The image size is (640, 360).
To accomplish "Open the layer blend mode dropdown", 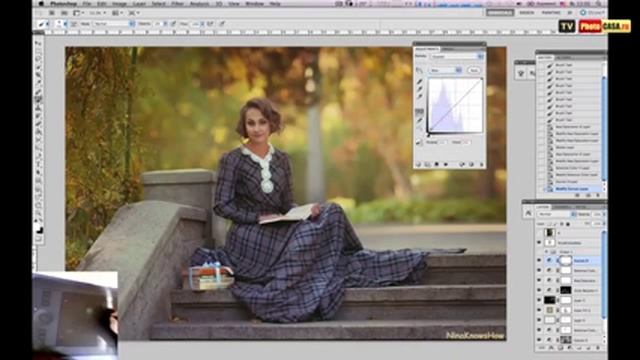I will (557, 214).
